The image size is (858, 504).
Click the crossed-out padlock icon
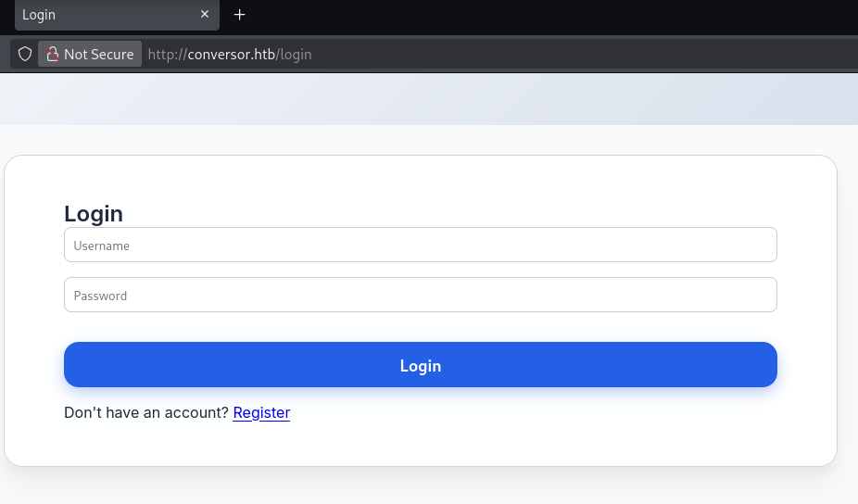[53, 55]
